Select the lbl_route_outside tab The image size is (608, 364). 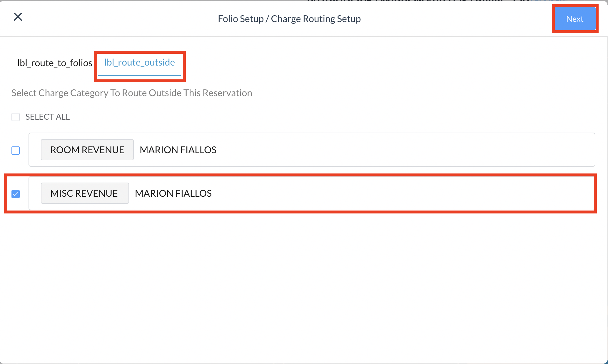pos(139,62)
